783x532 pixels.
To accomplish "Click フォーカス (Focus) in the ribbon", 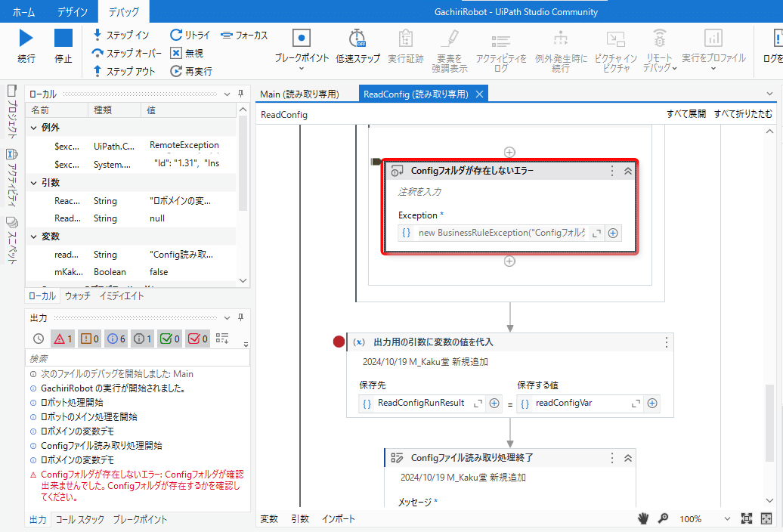I will point(244,35).
